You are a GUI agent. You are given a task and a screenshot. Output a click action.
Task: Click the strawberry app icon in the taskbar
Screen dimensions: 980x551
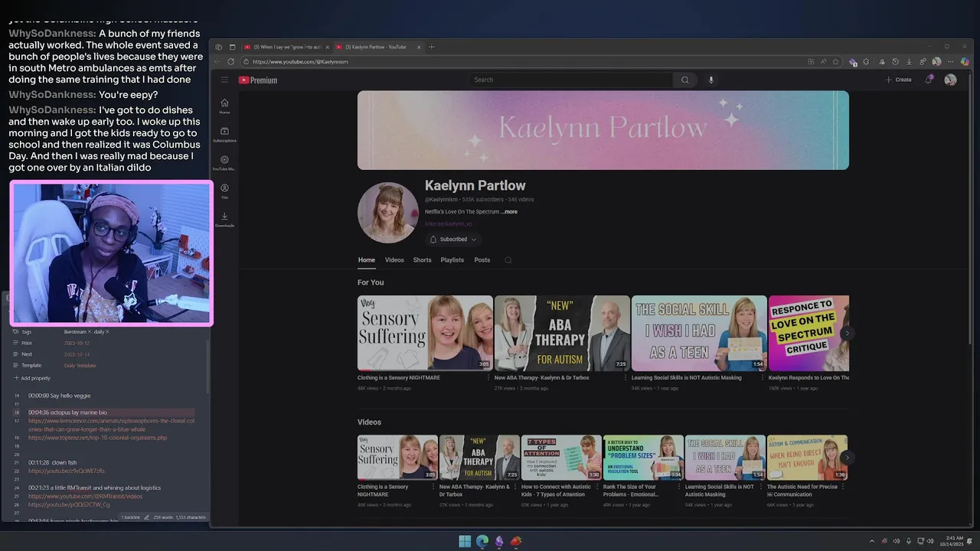[516, 541]
